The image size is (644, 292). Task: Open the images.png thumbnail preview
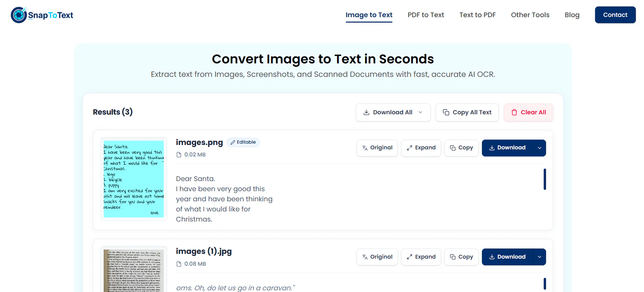tap(133, 179)
